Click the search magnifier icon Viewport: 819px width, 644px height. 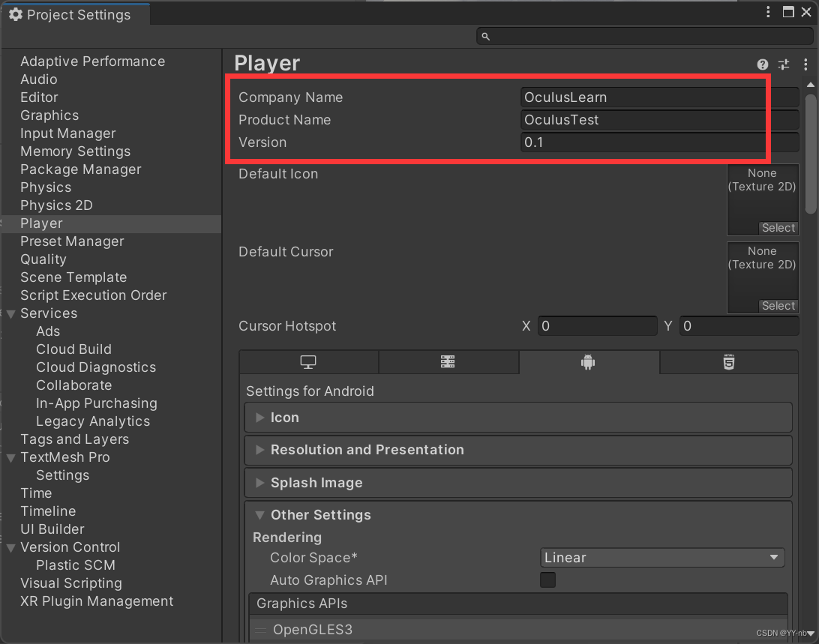point(485,37)
